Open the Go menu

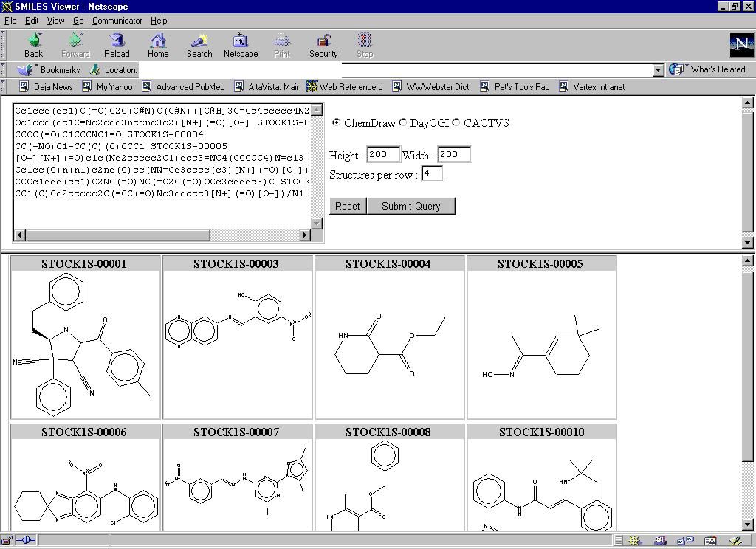[x=78, y=21]
